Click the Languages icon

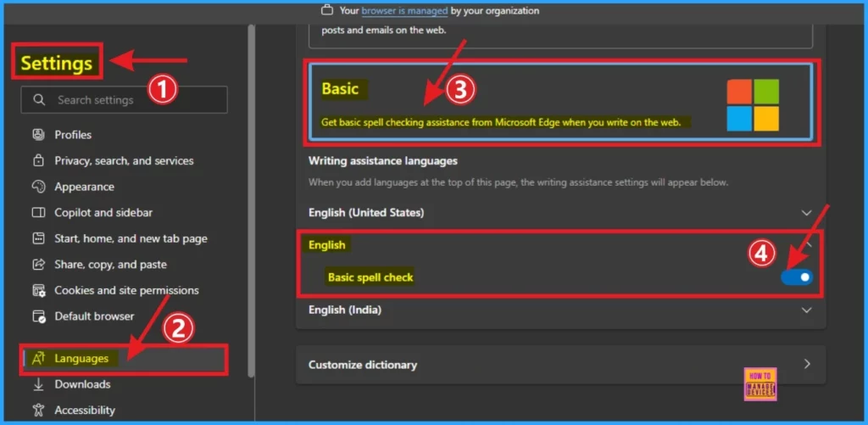click(x=38, y=359)
